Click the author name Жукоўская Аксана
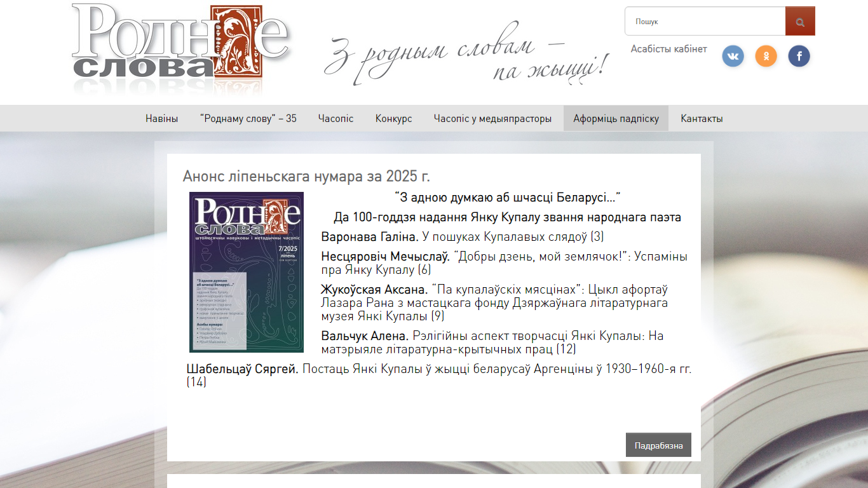Viewport: 868px width, 488px height. pos(374,290)
